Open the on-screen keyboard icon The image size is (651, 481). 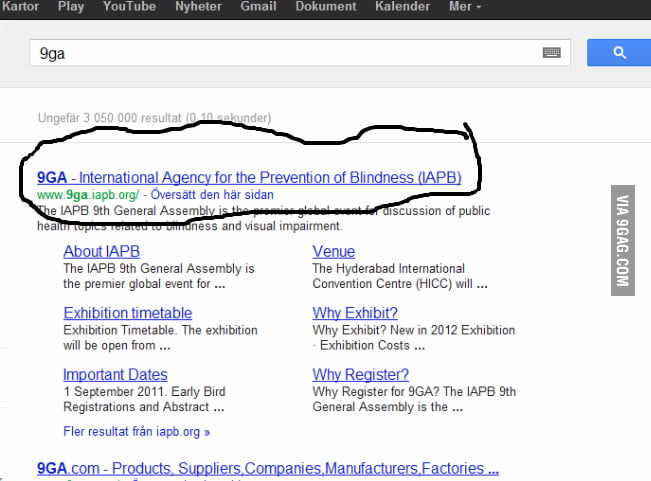click(x=551, y=53)
